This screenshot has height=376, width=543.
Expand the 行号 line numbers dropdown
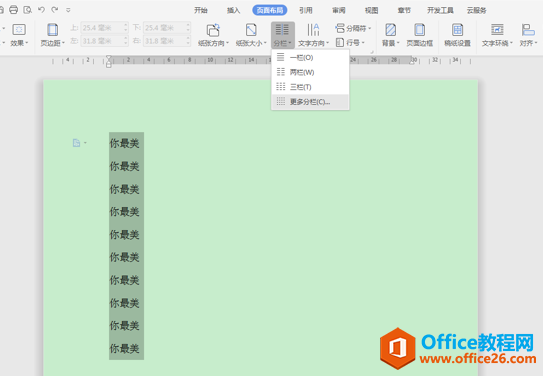click(x=350, y=43)
